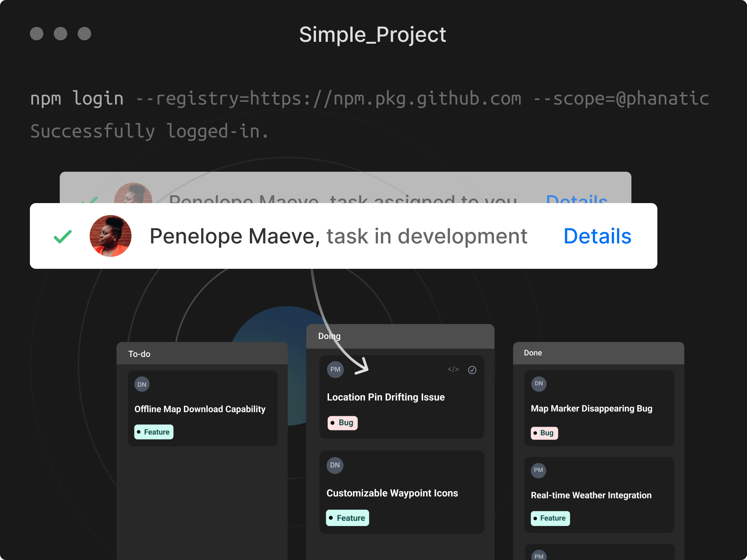Open Real-time Weather Integration card title
Screen dimensions: 747x560
pyautogui.click(x=591, y=495)
